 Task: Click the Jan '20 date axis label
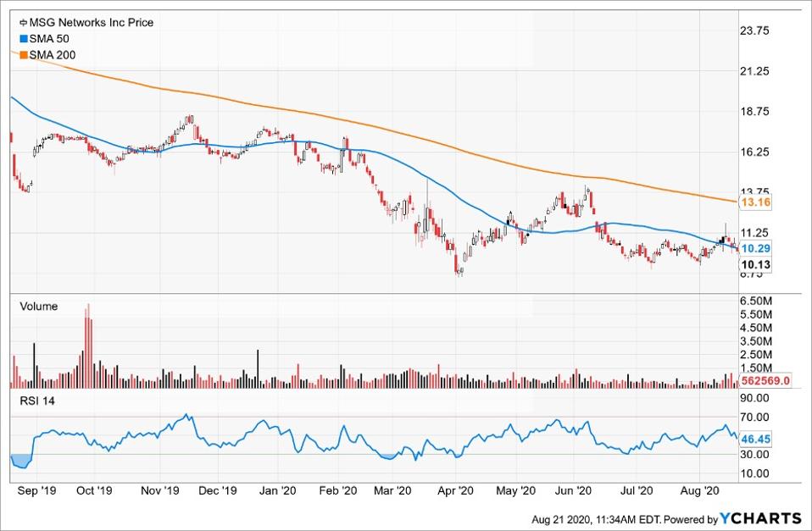277,490
